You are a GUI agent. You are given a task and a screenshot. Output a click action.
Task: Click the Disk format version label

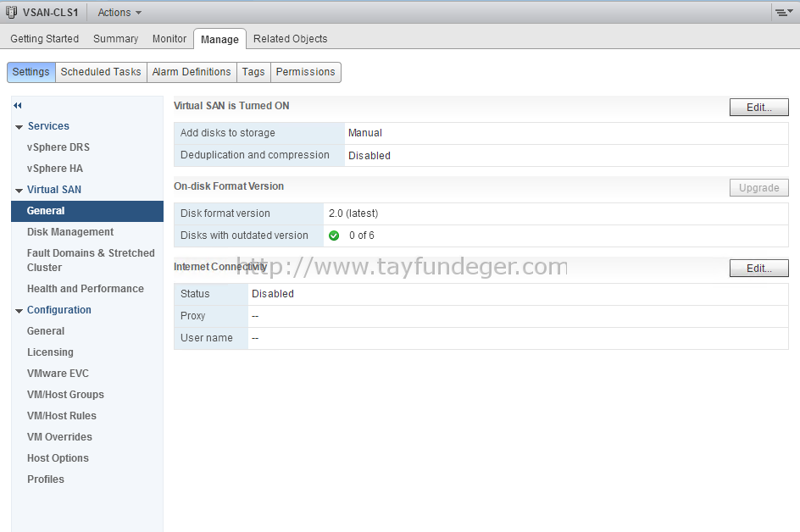225,213
